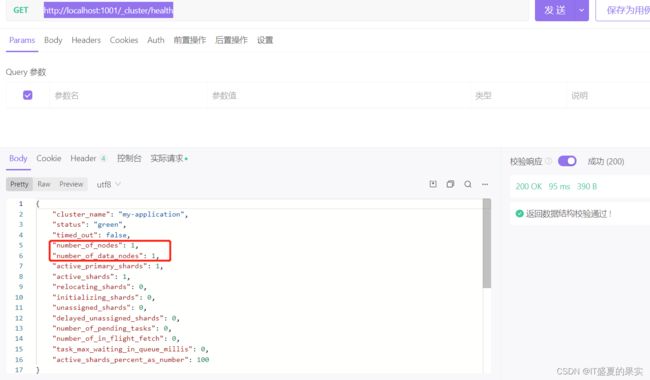Click the 390 B response size
Viewport: 650px width, 380px height.
click(587, 186)
